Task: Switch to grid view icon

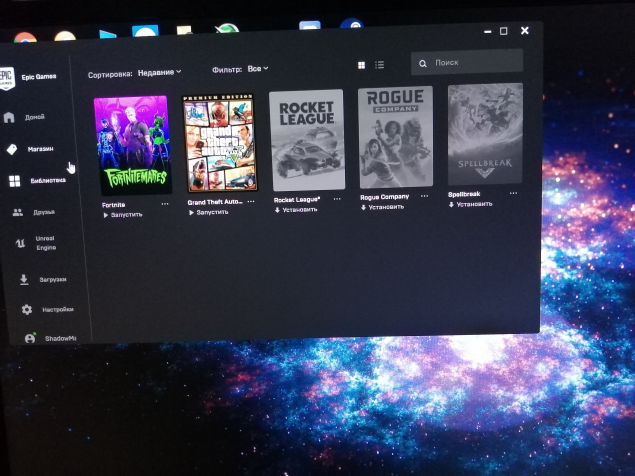Action: 362,65
